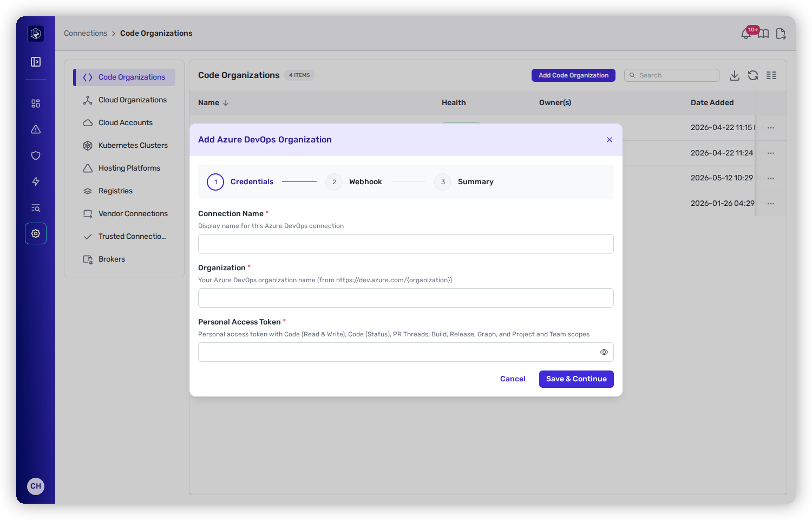Image resolution: width=812 pixels, height=520 pixels.
Task: Go to the Summary step
Action: pos(464,182)
